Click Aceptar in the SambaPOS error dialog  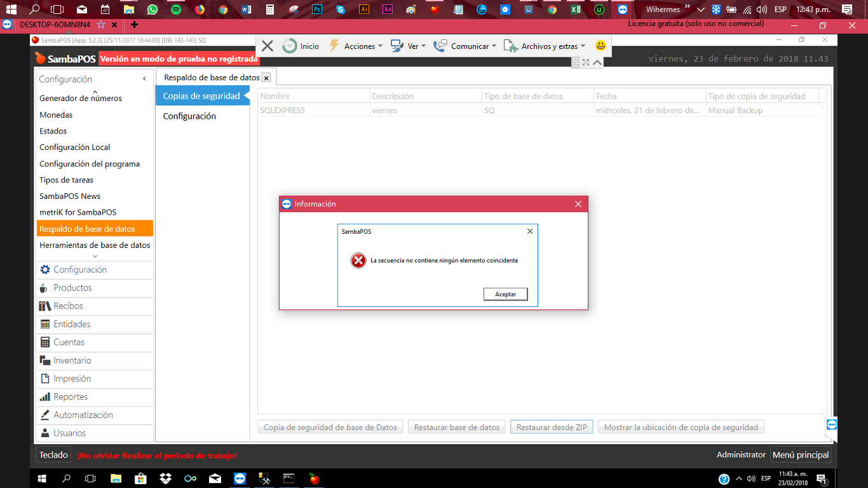click(505, 294)
